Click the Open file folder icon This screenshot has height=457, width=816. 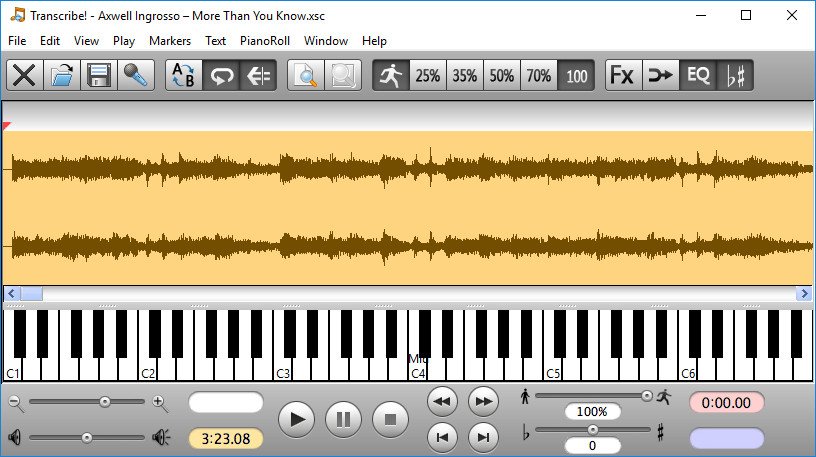click(62, 76)
